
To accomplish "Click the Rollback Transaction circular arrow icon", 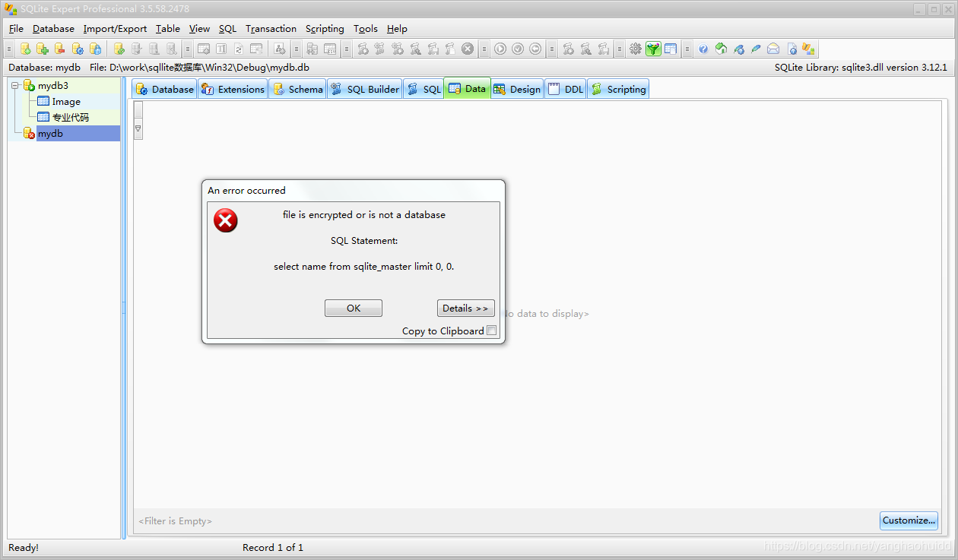I will click(535, 49).
